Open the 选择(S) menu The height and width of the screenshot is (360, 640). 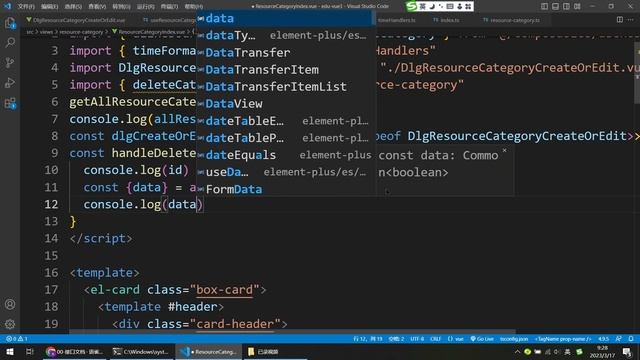(x=73, y=7)
